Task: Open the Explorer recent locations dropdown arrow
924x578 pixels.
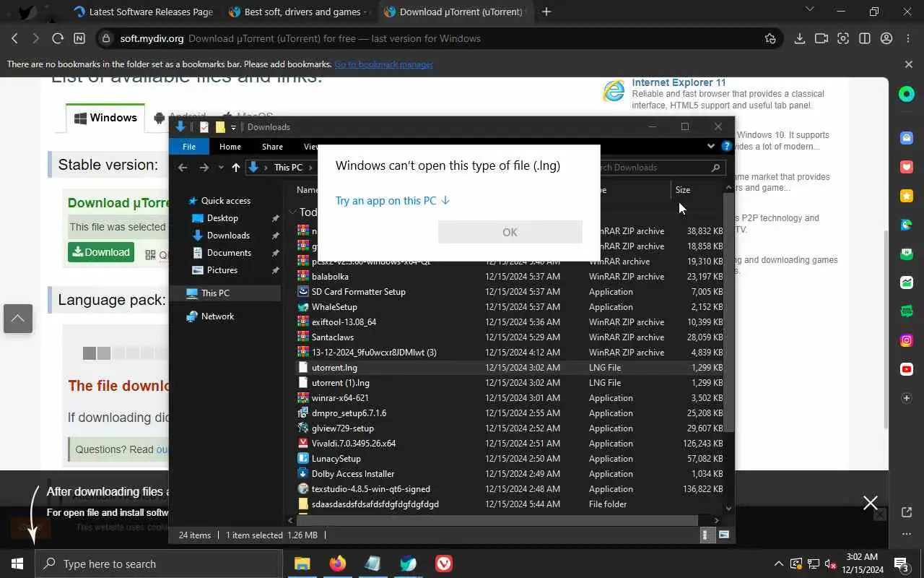Action: coord(220,168)
